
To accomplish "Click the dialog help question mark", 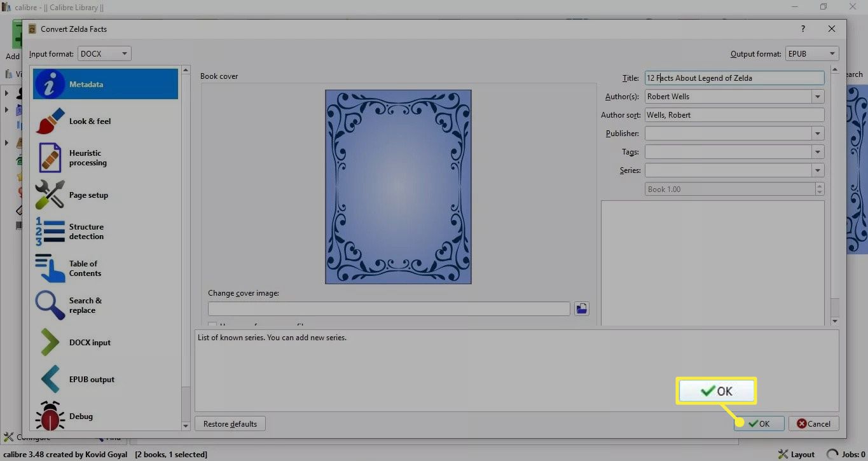I will click(x=803, y=29).
